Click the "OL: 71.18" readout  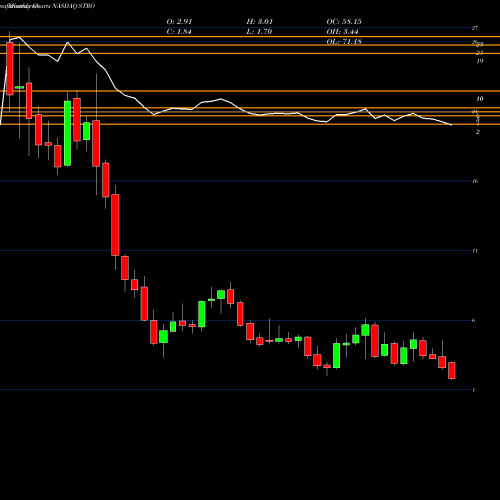pyautogui.click(x=344, y=42)
